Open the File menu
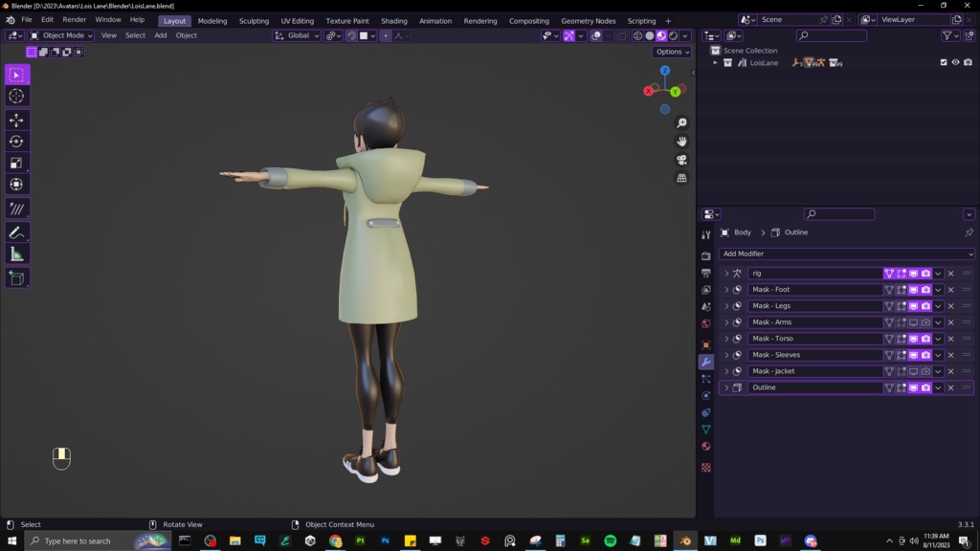 coord(26,19)
